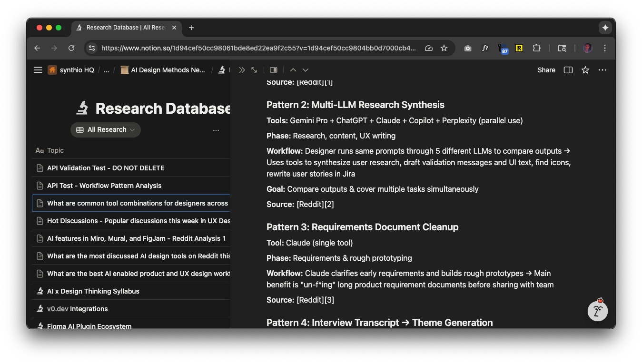Open best AI enabled product workflows row
The image size is (642, 364).
pyautogui.click(x=131, y=274)
